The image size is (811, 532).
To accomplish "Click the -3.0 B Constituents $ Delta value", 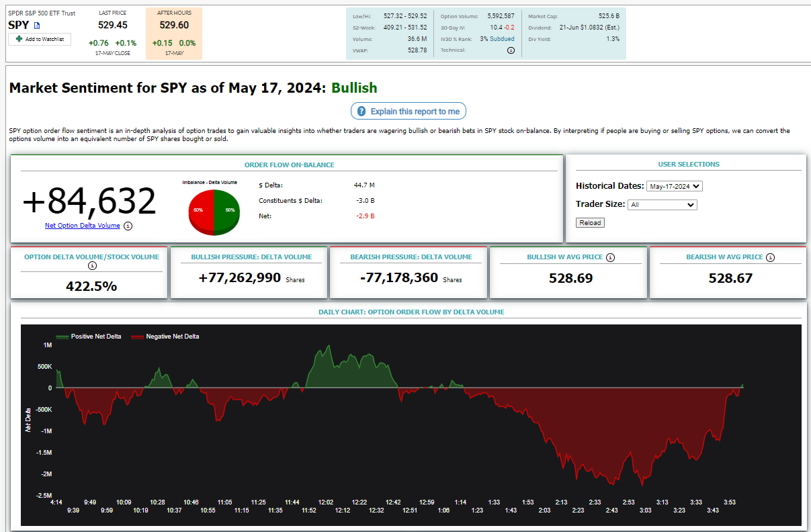I will point(364,200).
